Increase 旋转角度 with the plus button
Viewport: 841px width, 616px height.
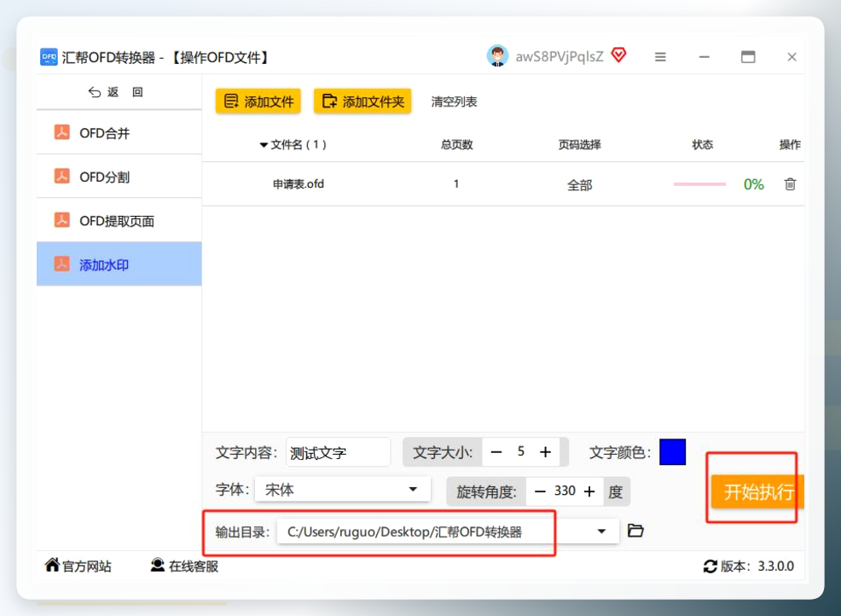coord(589,491)
